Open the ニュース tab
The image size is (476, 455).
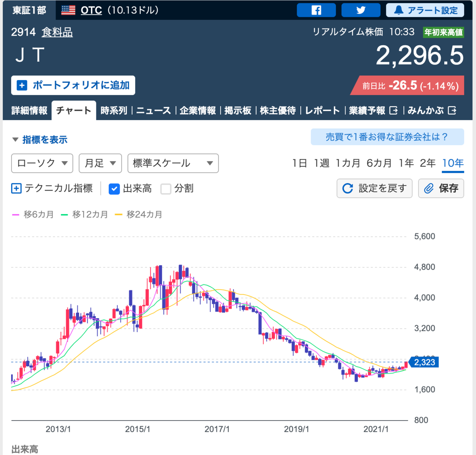[x=154, y=111]
